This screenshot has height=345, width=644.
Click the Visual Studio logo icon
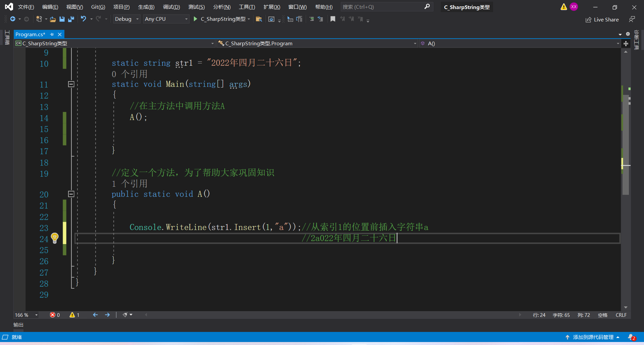[x=9, y=7]
